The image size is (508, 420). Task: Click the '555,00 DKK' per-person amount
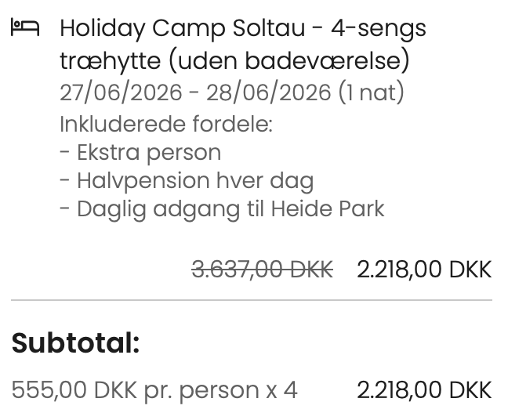coord(74,389)
